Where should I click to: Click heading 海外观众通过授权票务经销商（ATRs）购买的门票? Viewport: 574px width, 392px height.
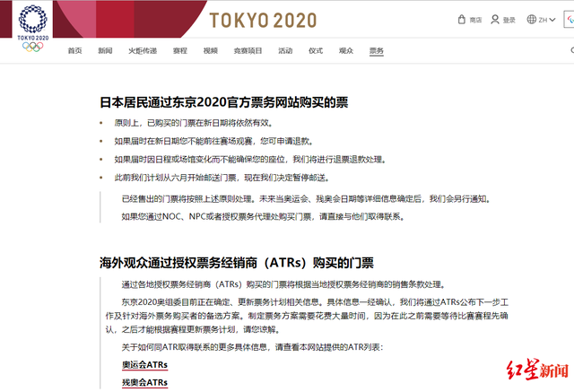coord(237,263)
